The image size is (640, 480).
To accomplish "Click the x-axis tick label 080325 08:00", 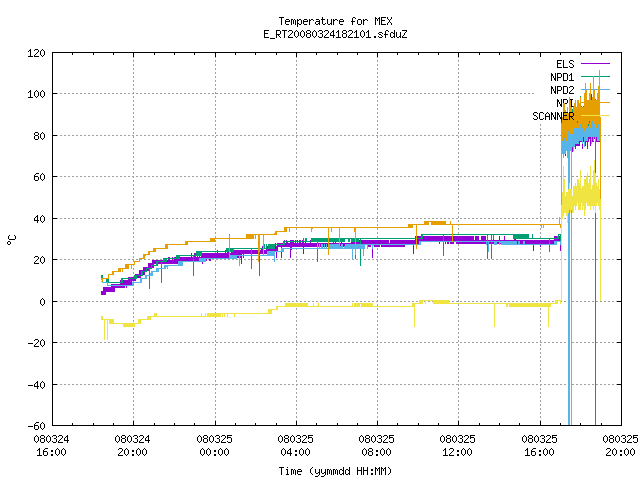I will coord(376,446).
